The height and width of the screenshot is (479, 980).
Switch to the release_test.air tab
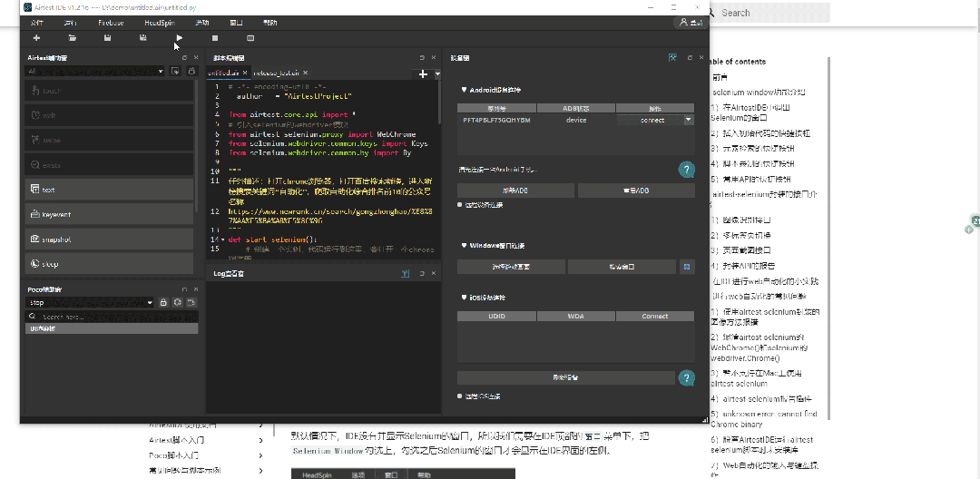point(276,73)
